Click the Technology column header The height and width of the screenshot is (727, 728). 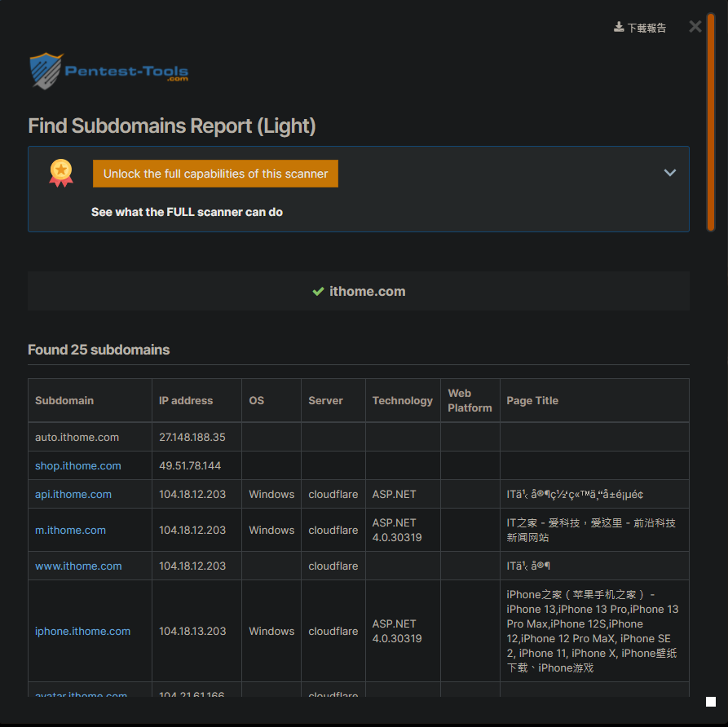click(x=403, y=401)
